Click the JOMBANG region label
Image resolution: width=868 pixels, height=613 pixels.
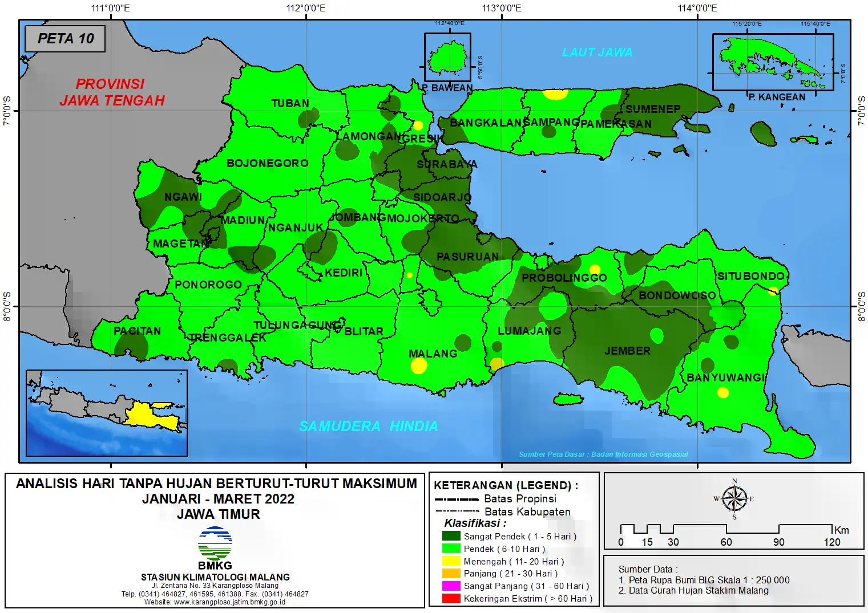coord(358,218)
